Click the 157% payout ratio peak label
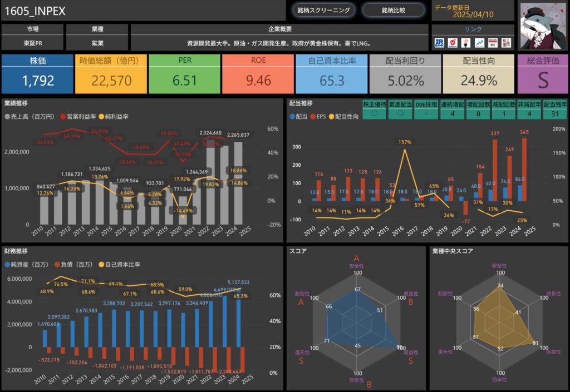Image resolution: width=570 pixels, height=392 pixels. click(405, 142)
